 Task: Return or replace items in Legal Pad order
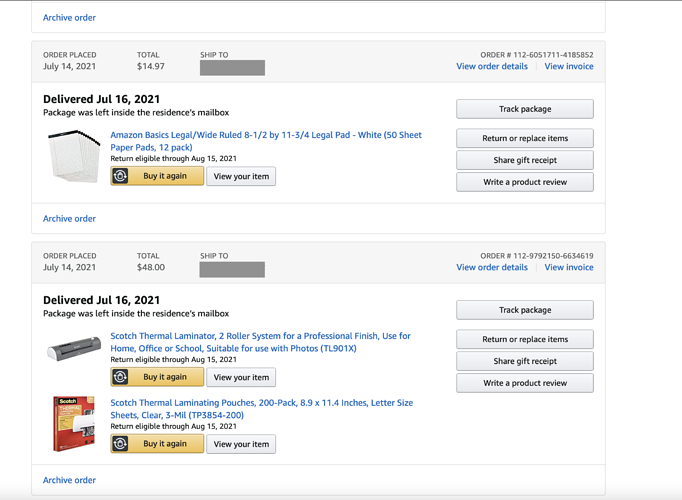(x=525, y=138)
